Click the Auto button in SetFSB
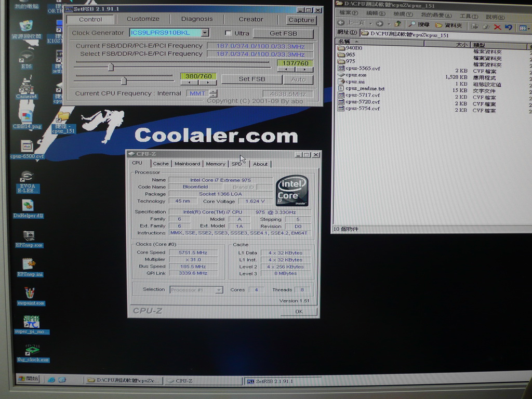 pos(298,79)
